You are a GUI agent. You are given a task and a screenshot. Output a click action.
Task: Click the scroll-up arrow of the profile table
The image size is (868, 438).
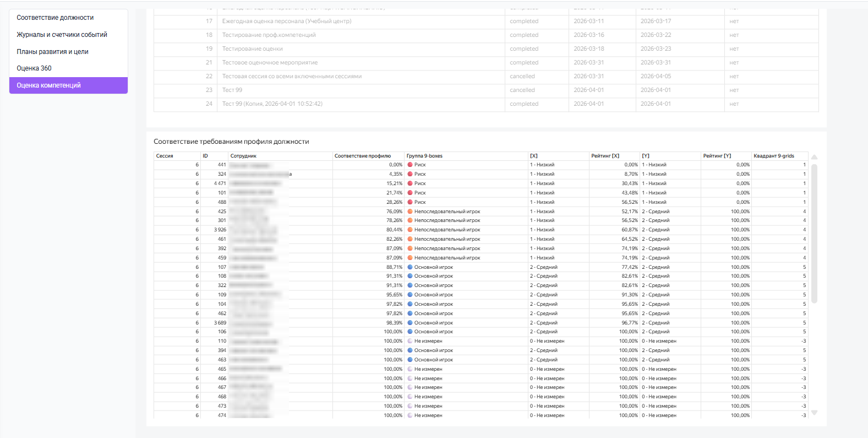(815, 157)
